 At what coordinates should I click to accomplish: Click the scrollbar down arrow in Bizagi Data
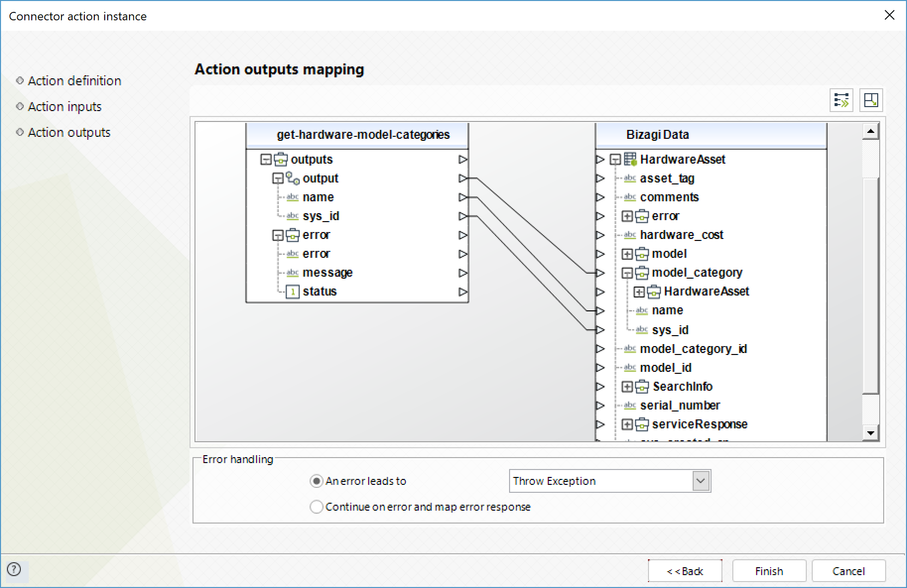pos(871,433)
